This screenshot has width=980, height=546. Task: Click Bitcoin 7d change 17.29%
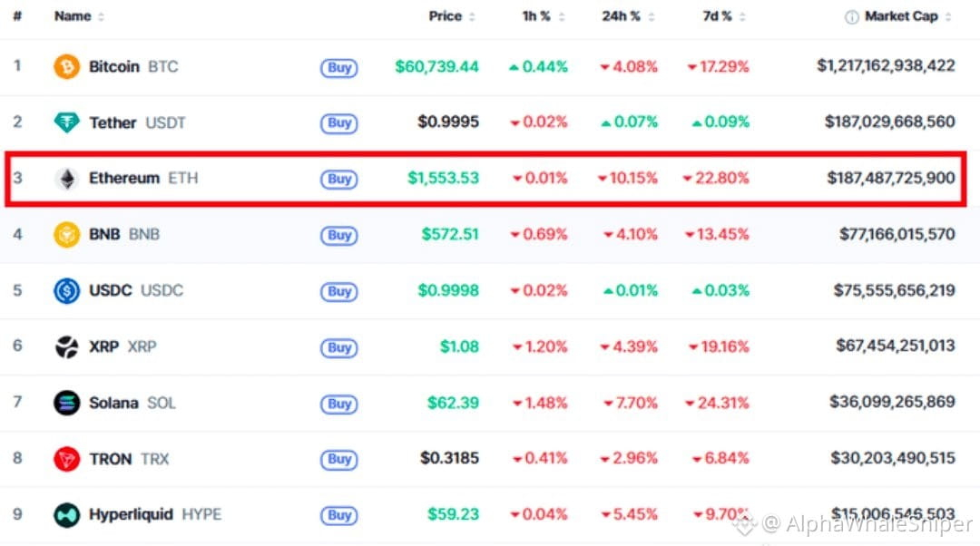[718, 66]
